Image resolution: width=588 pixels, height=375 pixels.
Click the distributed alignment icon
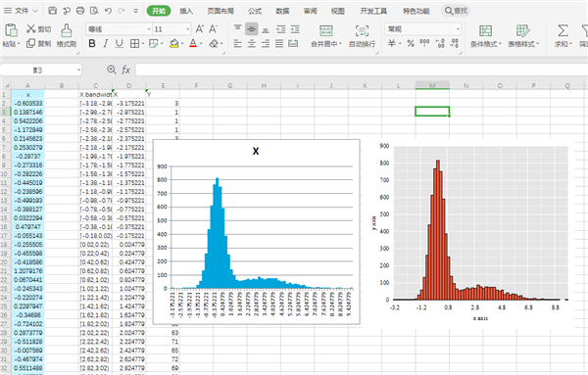tap(293, 44)
